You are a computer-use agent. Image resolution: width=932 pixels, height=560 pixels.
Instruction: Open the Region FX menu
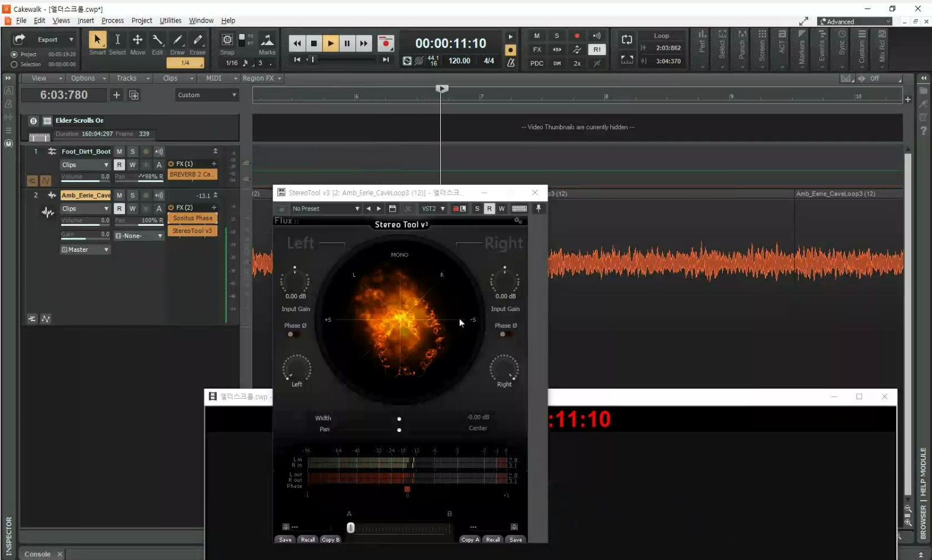coord(262,78)
